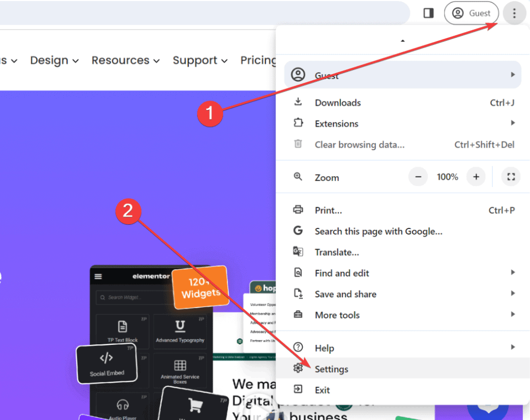Viewport: 530px width, 420px height.
Task: Click the Extensions puzzle icon
Action: coord(298,124)
